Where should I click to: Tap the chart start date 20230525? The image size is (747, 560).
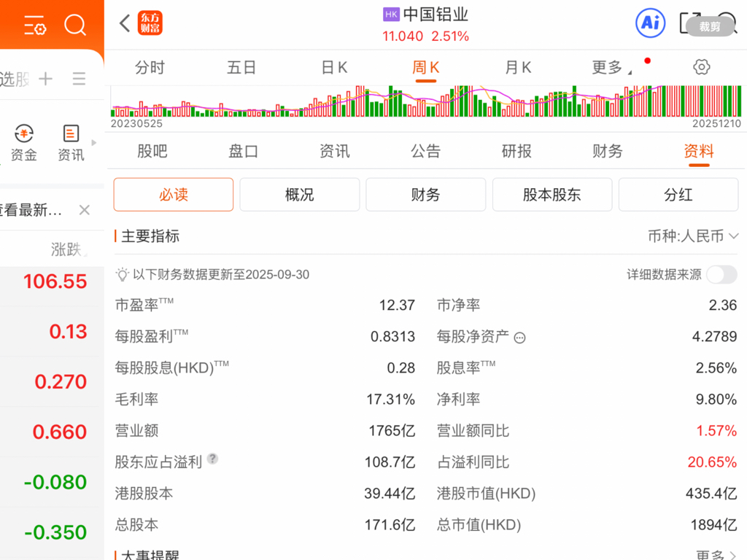pos(136,123)
